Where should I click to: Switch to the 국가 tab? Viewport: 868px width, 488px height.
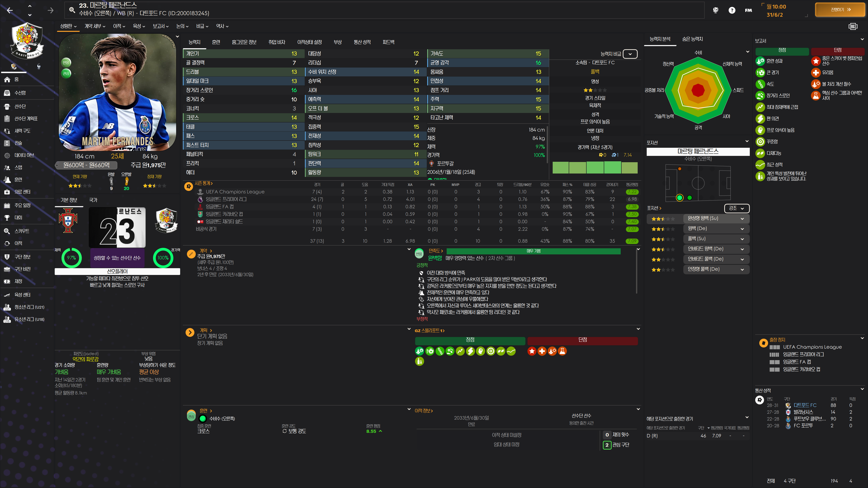[x=93, y=200]
